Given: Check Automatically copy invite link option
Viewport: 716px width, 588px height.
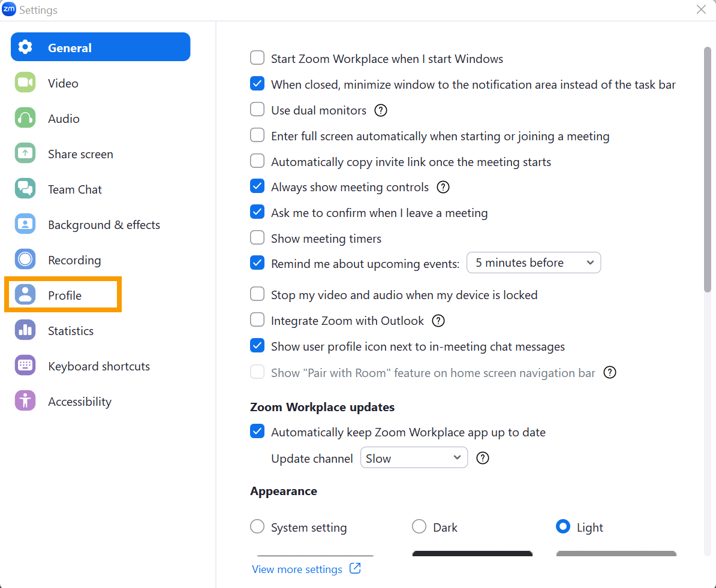Looking at the screenshot, I should coord(257,161).
